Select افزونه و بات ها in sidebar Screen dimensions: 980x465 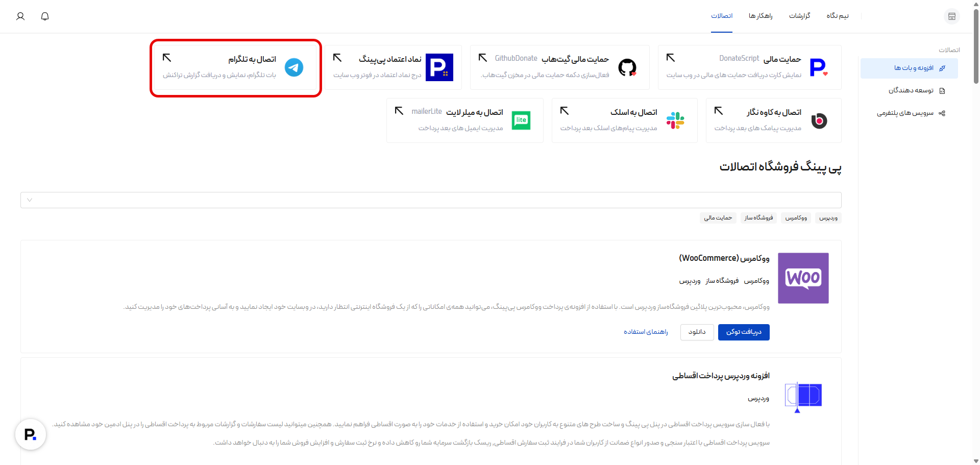coord(909,68)
